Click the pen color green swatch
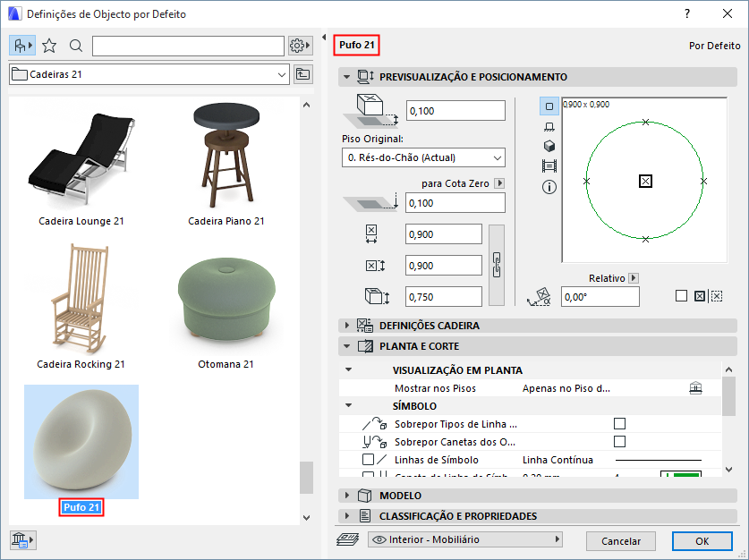The width and height of the screenshot is (749, 560). tap(681, 474)
